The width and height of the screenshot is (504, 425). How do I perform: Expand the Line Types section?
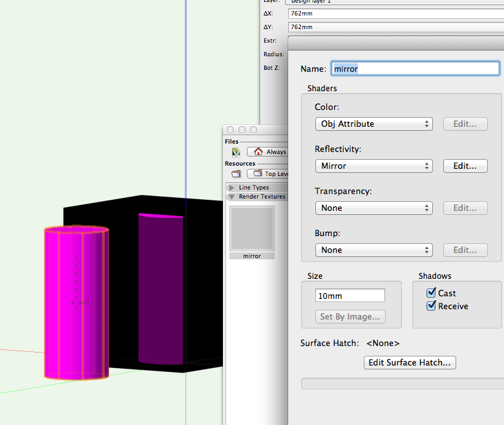point(232,188)
